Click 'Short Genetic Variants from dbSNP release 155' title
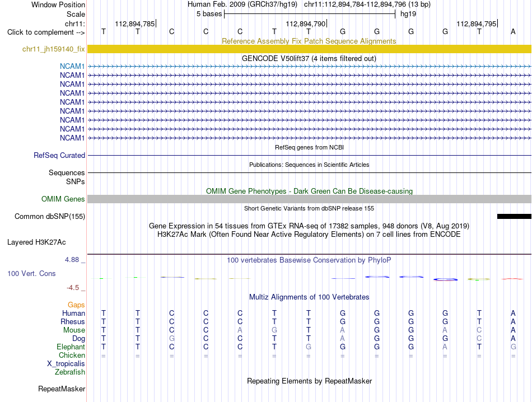532x402 pixels. [309, 208]
